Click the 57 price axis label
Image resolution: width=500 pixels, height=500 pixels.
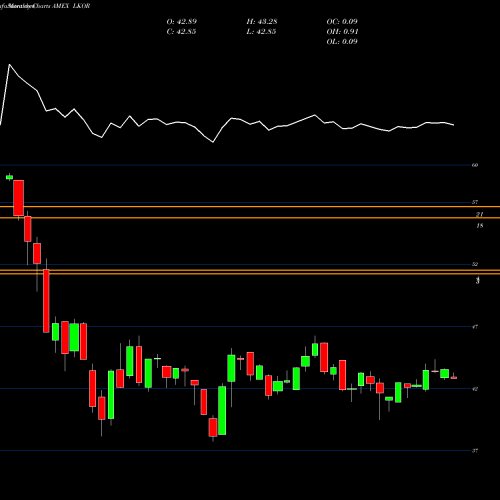click(x=475, y=202)
